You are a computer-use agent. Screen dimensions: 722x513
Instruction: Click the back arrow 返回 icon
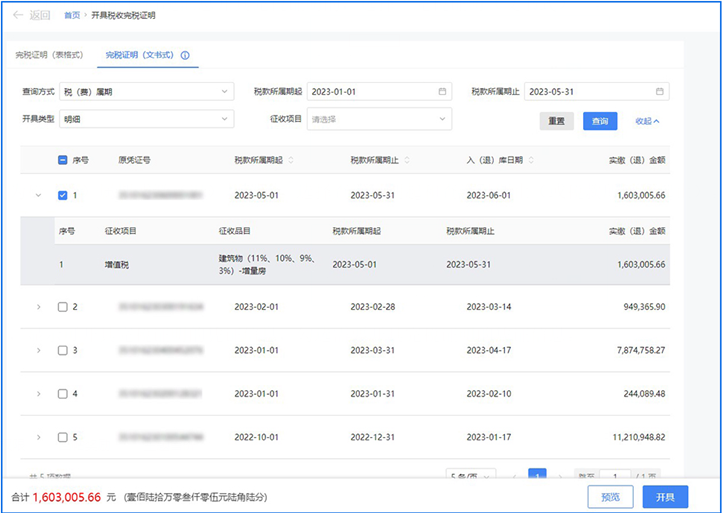(x=18, y=15)
